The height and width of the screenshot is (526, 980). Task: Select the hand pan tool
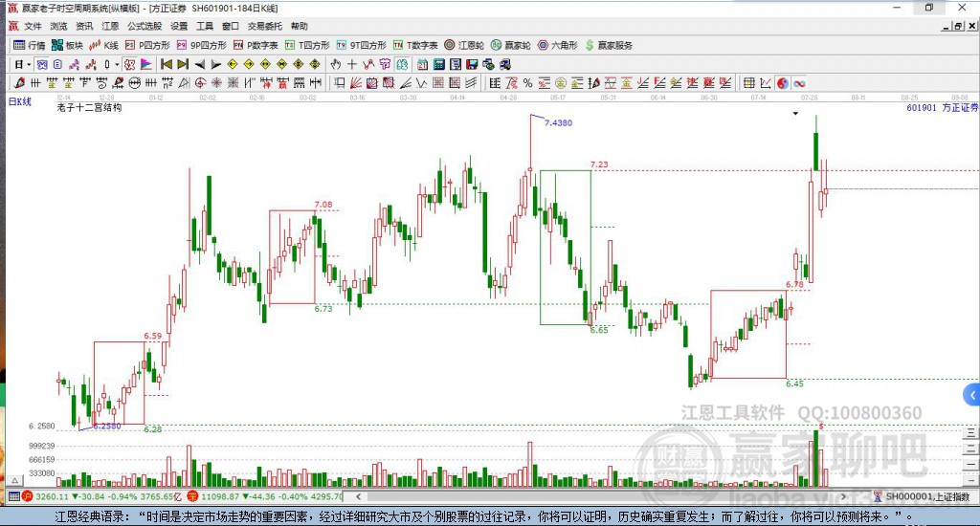(336, 64)
